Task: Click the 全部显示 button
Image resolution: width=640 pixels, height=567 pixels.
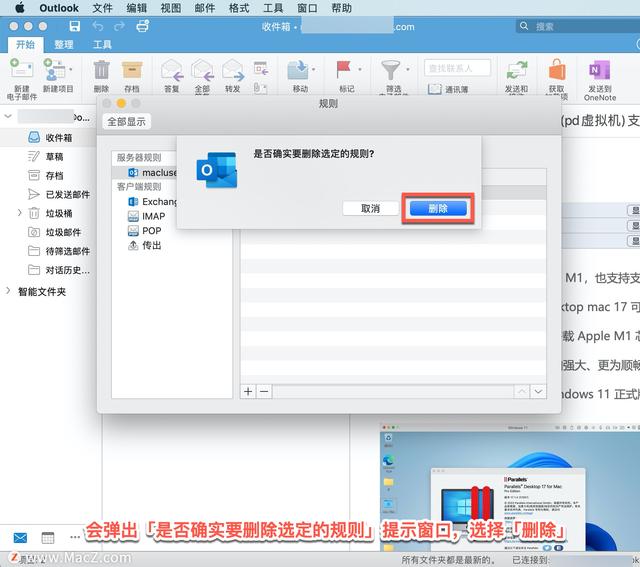Action: click(127, 122)
